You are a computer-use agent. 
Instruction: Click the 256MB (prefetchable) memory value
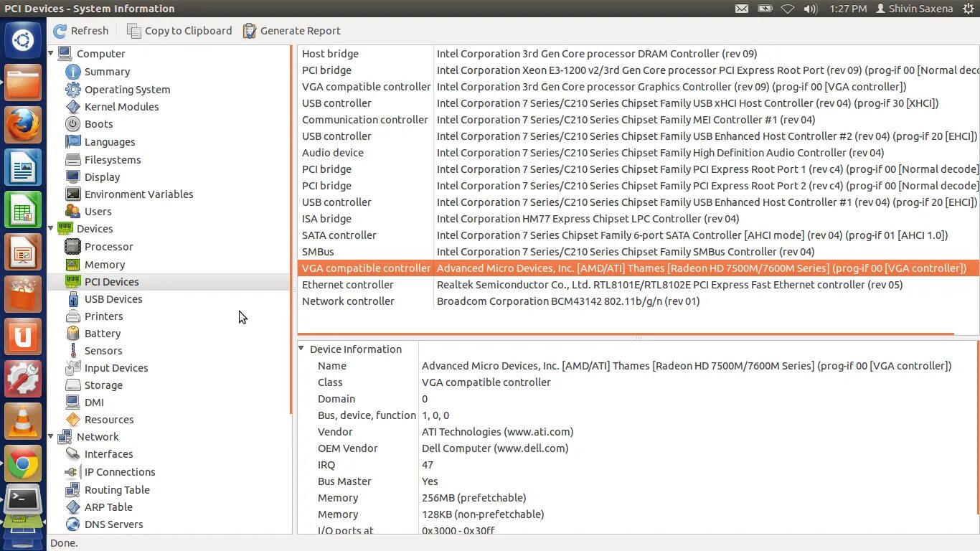tap(473, 498)
